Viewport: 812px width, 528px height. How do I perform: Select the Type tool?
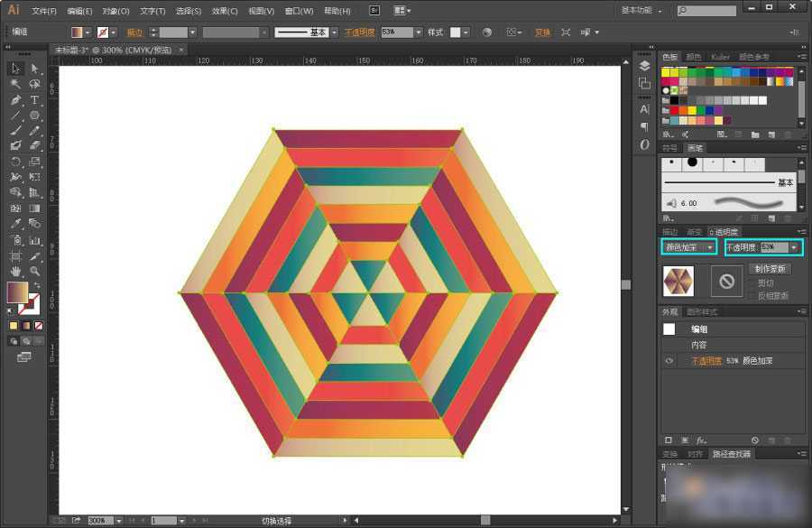pyautogui.click(x=35, y=100)
